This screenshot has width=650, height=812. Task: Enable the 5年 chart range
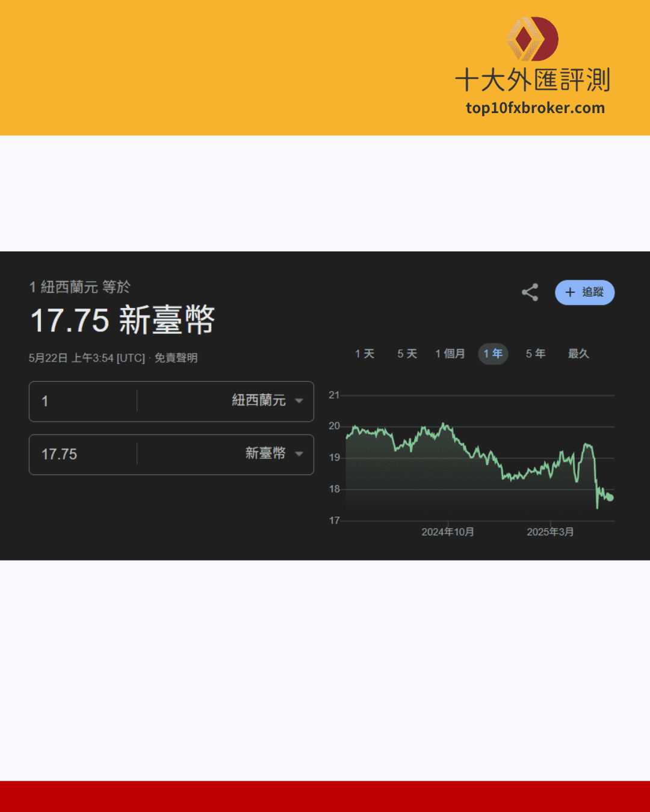click(x=535, y=354)
